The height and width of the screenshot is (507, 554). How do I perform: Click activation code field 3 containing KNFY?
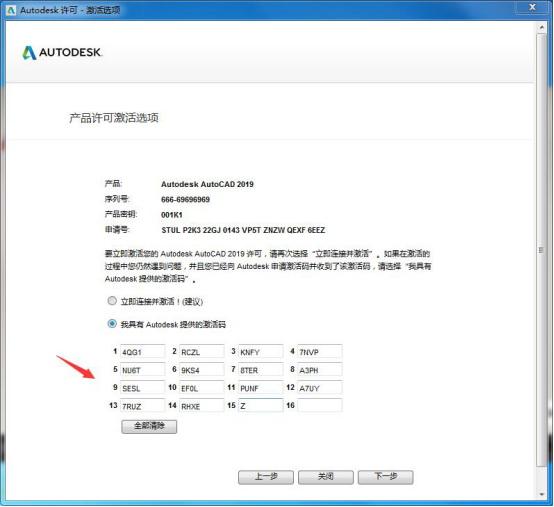(261, 352)
